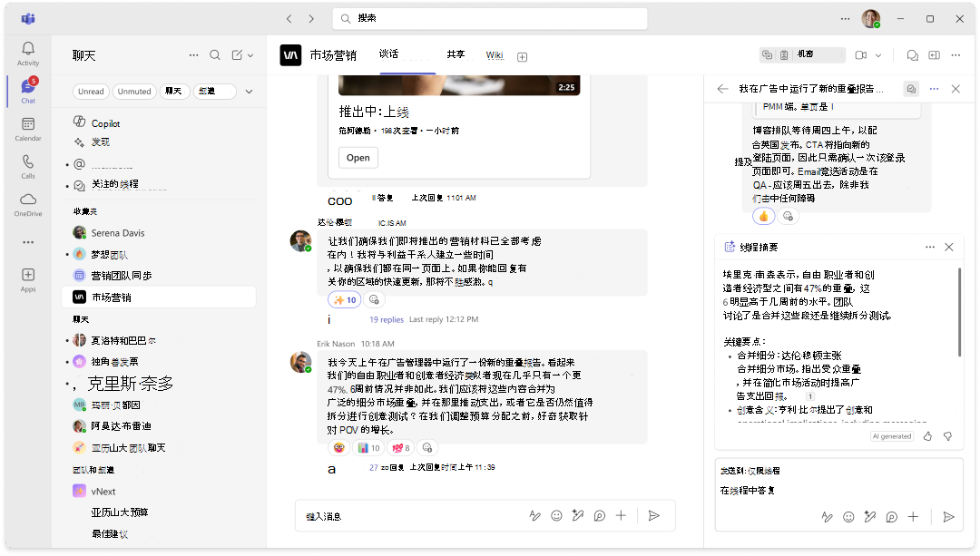Image resolution: width=980 pixels, height=556 pixels.
Task: Open the 27 replies link
Action: coord(387,467)
